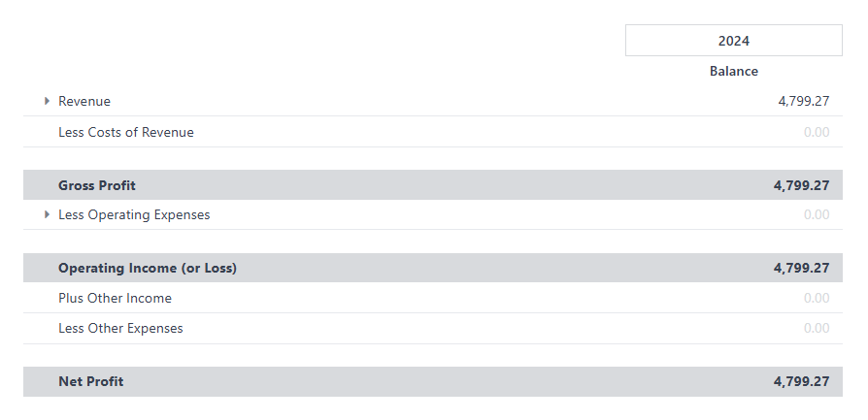
Task: Click the Plus Other Income 0.00 value
Action: [x=817, y=298]
